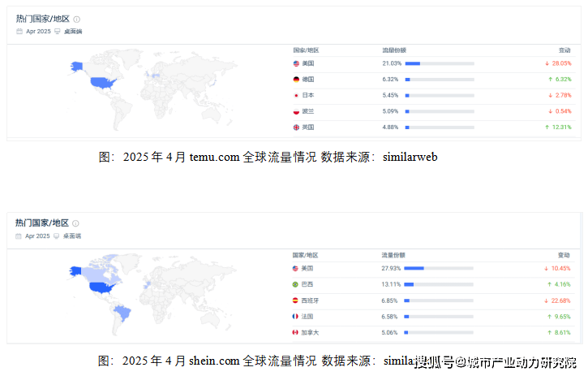The image size is (588, 376).
Task: Click 流量份额 column header in temu table
Action: pos(394,50)
